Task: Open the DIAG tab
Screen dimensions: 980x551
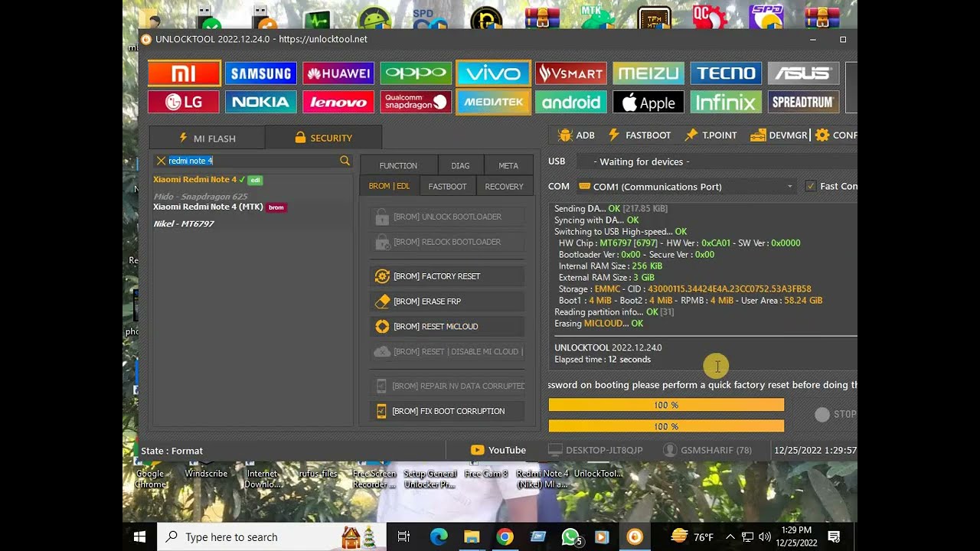Action: pos(460,165)
